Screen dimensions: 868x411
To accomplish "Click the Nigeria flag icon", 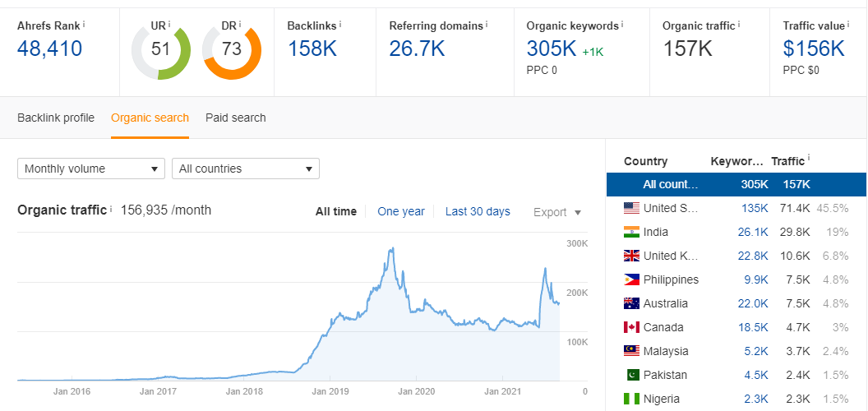I will point(631,399).
